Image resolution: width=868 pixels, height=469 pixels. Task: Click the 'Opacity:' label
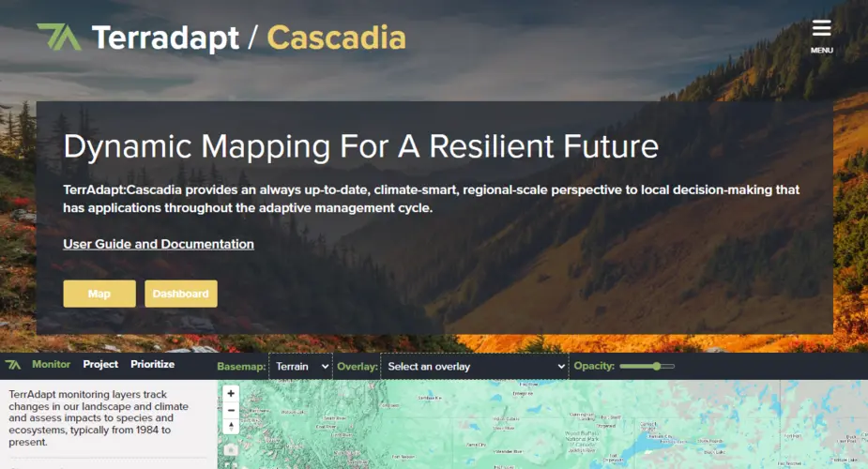pos(594,366)
